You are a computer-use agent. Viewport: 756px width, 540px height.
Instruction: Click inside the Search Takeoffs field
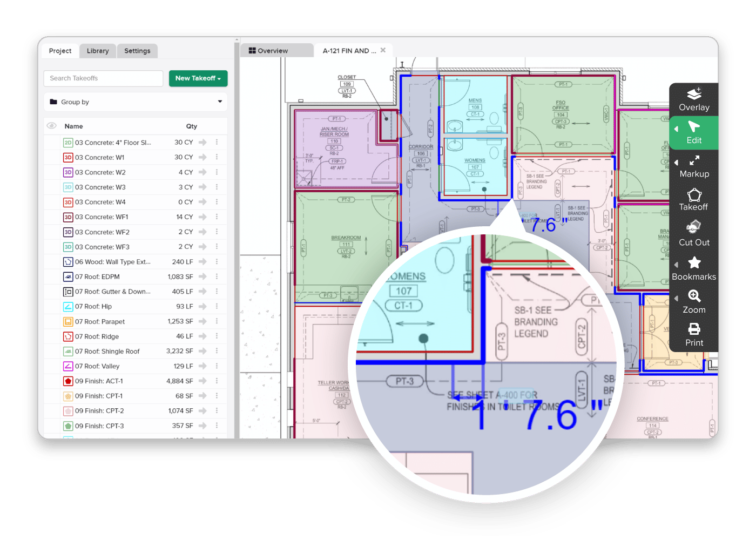pos(103,78)
